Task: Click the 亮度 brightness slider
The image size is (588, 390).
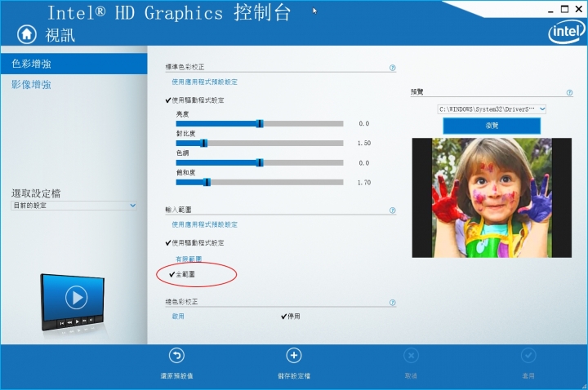Action: pos(260,124)
